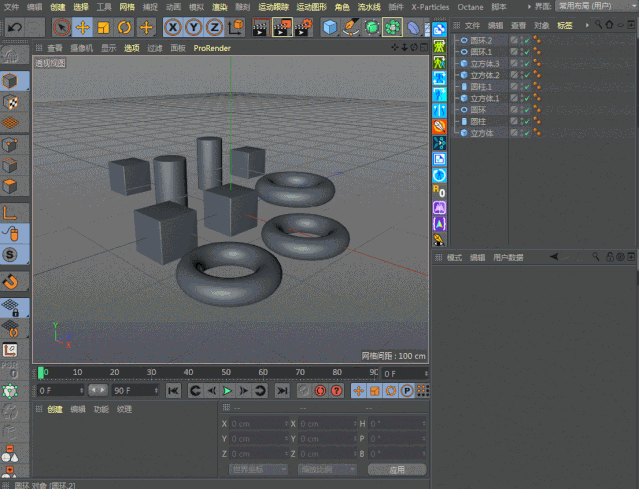Viewport: 639px width, 489px height.
Task: Add a Cube primitive object
Action: (x=330, y=28)
